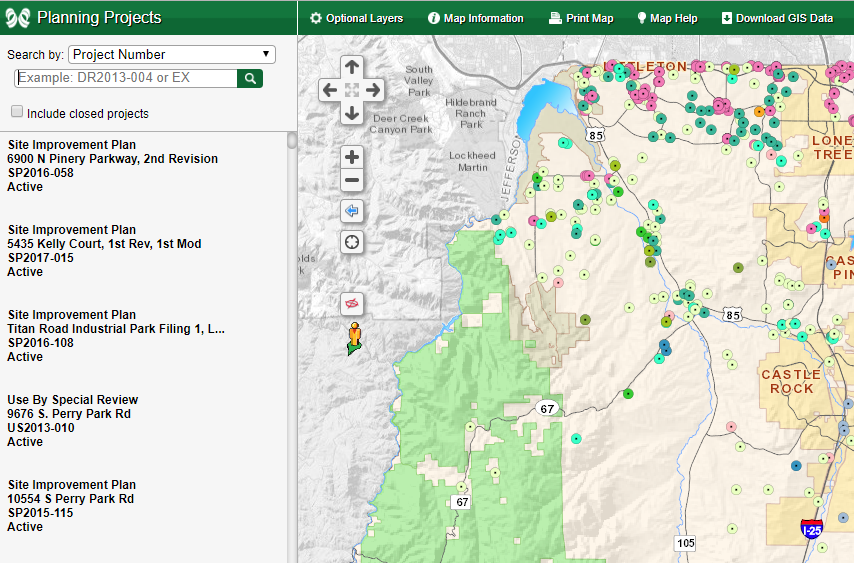Zoom in using the plus button
The height and width of the screenshot is (563, 854).
[x=352, y=157]
